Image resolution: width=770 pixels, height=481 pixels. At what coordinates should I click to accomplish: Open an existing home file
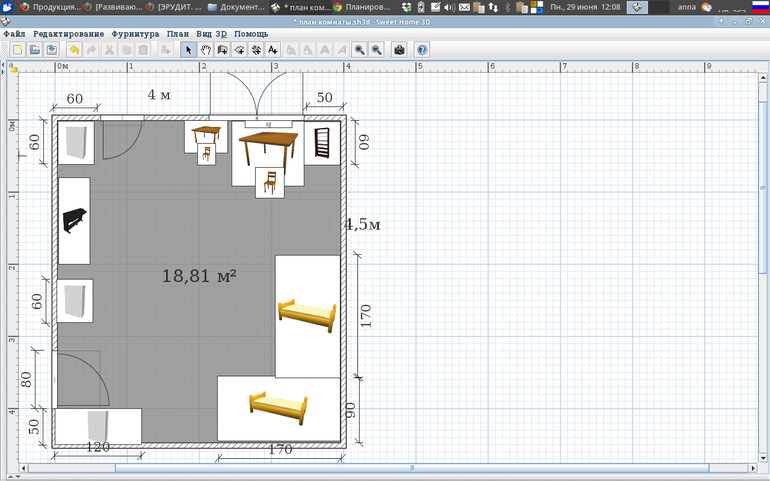[x=34, y=49]
